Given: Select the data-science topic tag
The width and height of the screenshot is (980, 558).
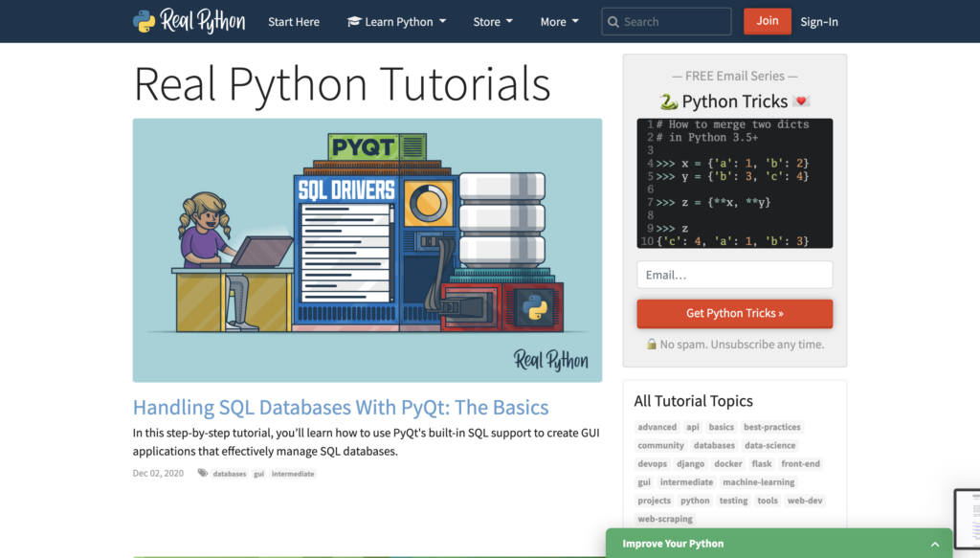Looking at the screenshot, I should [x=770, y=445].
